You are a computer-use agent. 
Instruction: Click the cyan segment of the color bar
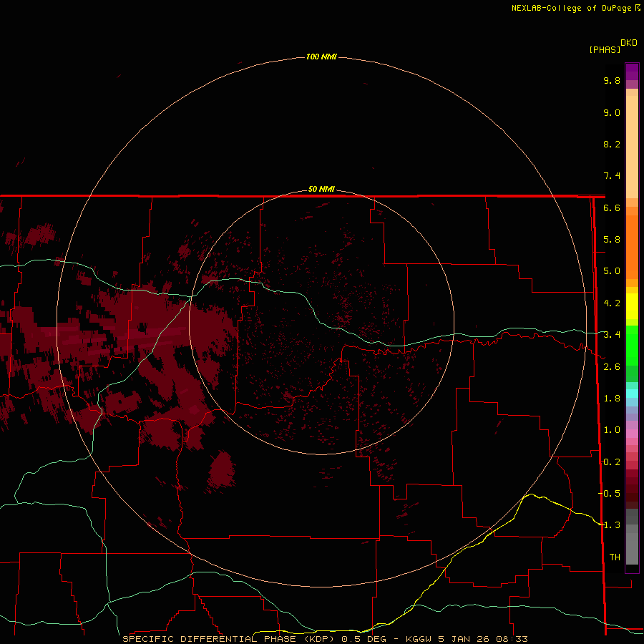(632, 394)
